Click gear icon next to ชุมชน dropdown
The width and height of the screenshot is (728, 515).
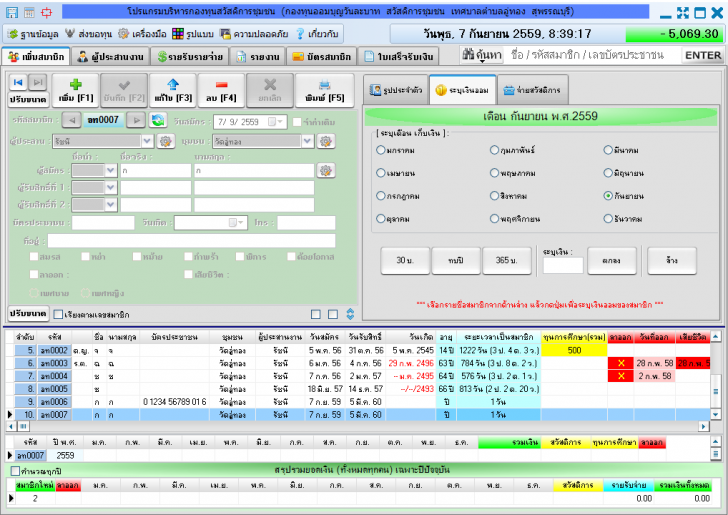click(x=325, y=142)
